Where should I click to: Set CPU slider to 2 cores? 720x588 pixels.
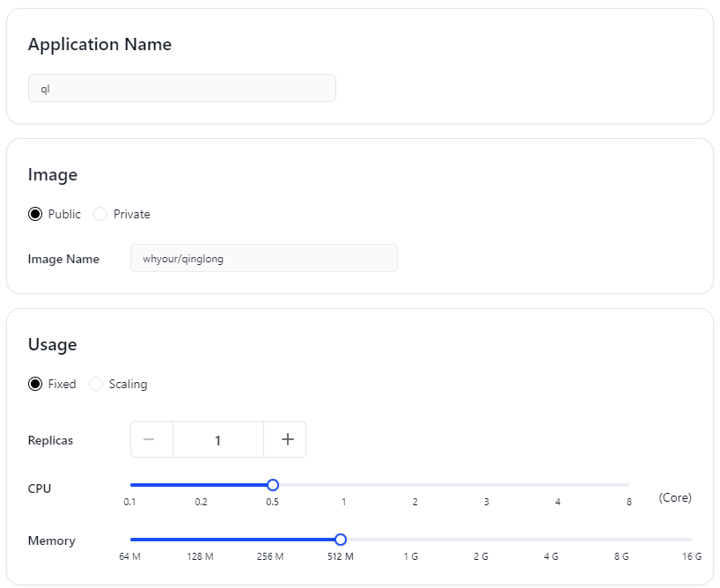pyautogui.click(x=415, y=485)
